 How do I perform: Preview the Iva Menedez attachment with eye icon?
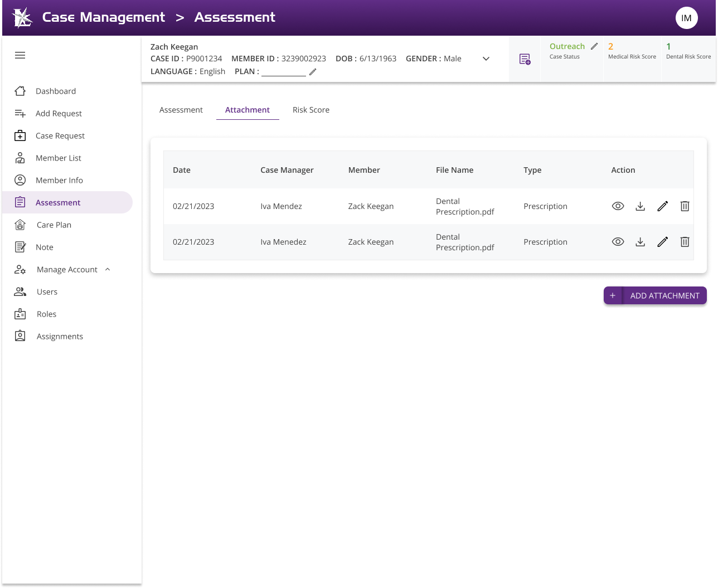pyautogui.click(x=618, y=242)
